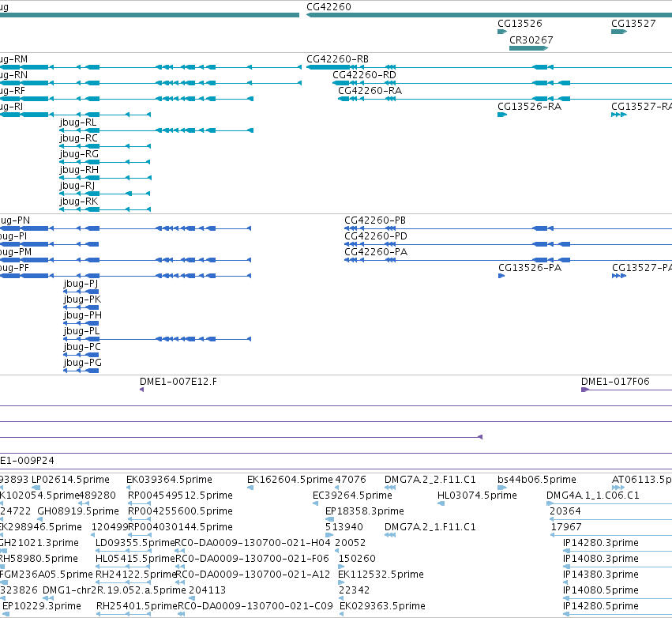Open the jbug-PJ protein label
The height and width of the screenshot is (618, 672).
pyautogui.click(x=81, y=284)
